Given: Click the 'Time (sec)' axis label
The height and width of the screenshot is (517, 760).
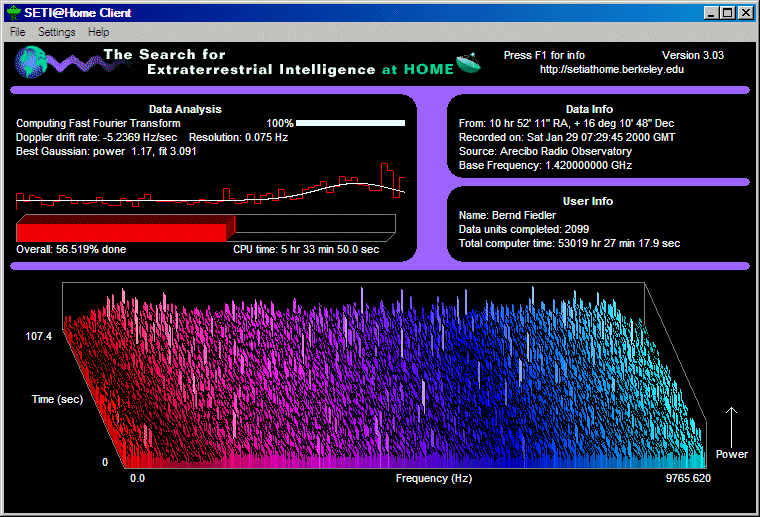Looking at the screenshot, I should tap(57, 399).
